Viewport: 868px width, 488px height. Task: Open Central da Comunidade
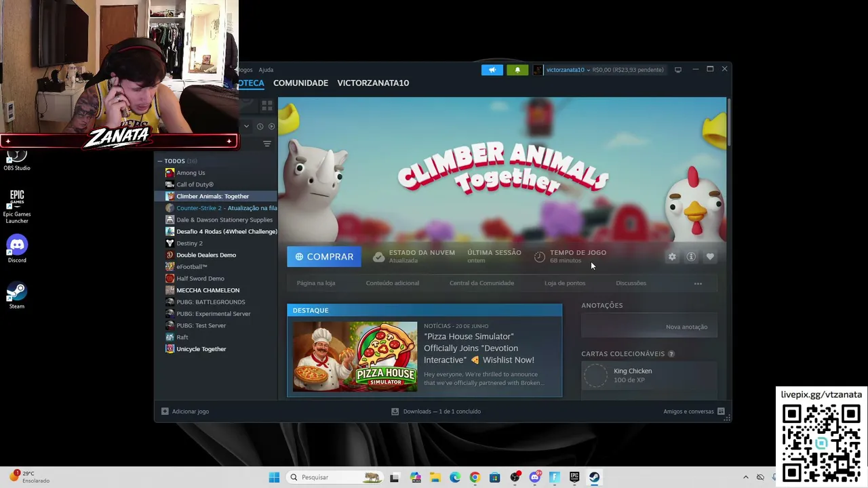click(x=481, y=283)
